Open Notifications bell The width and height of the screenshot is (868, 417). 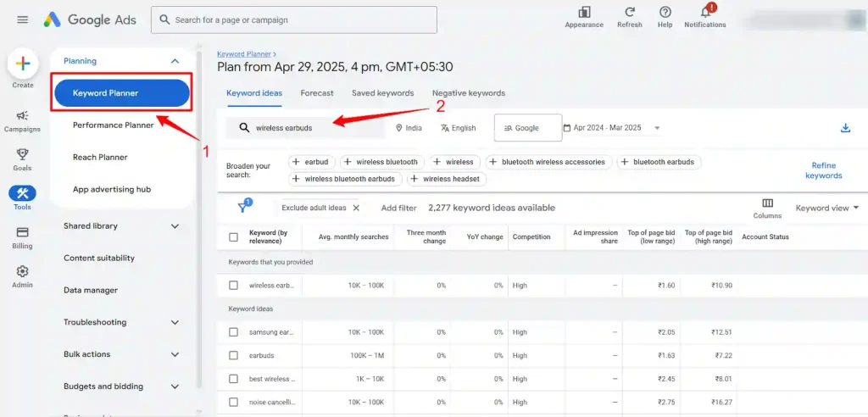coord(705,12)
